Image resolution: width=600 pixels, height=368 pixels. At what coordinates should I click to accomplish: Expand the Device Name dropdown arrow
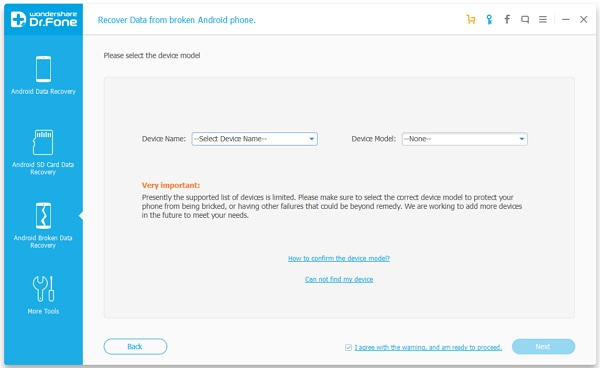[x=311, y=139]
